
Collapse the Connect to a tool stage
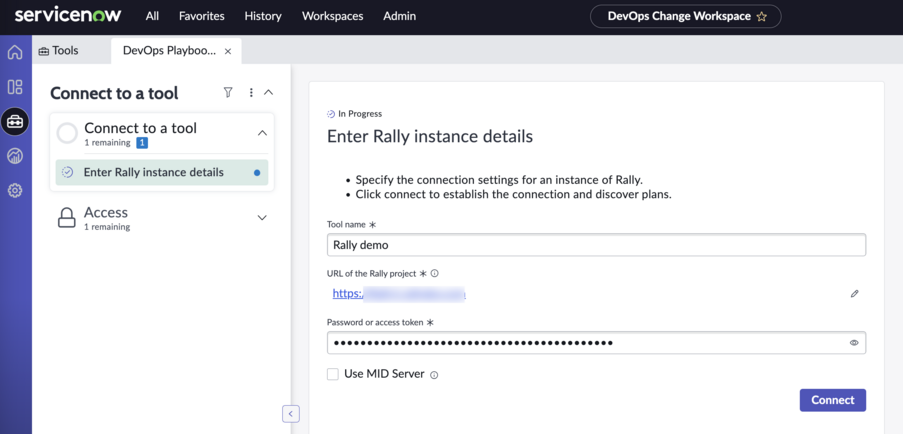coord(262,133)
